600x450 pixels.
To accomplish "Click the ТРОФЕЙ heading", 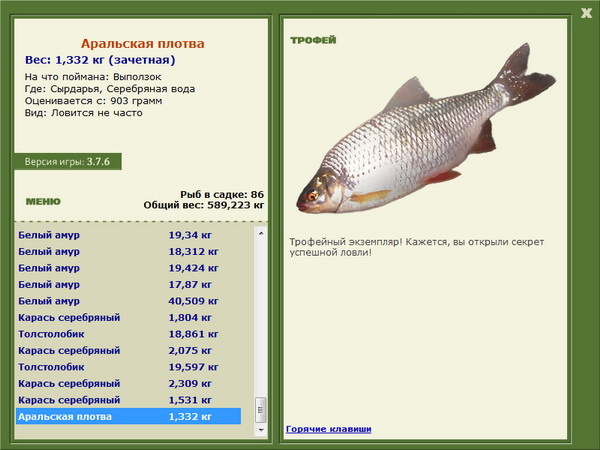I will (313, 40).
